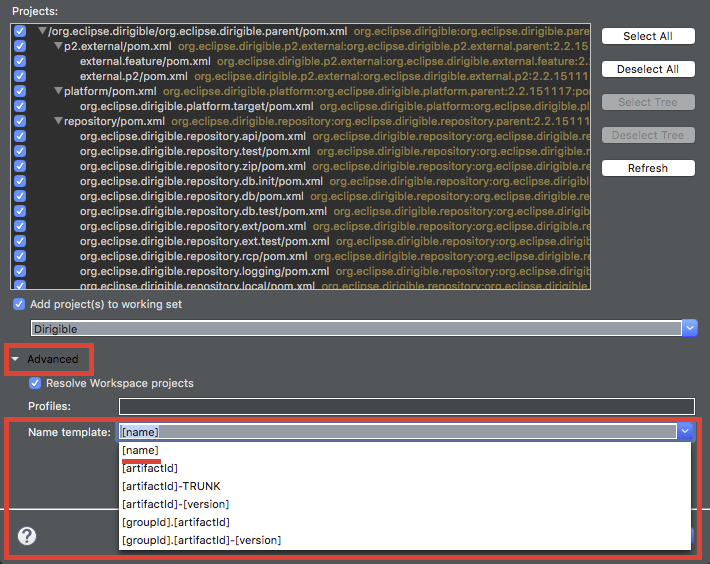Uncheck Add project(s) to working set

coord(19,304)
